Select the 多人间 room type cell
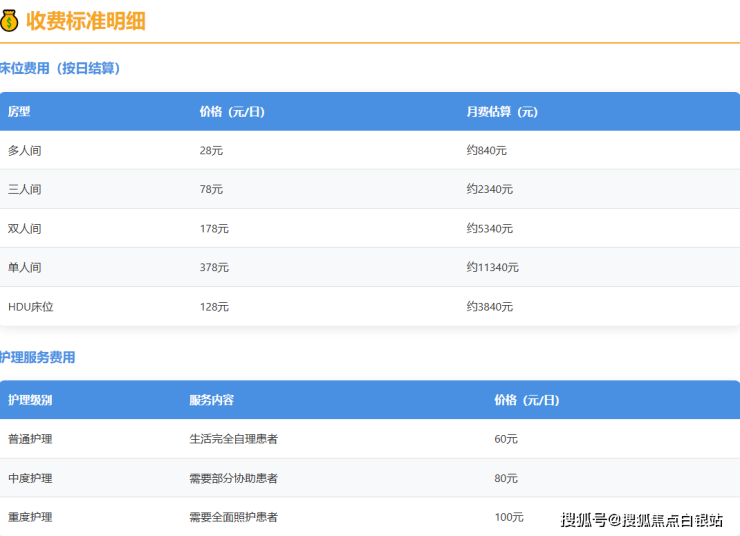This screenshot has width=740, height=536. click(24, 150)
